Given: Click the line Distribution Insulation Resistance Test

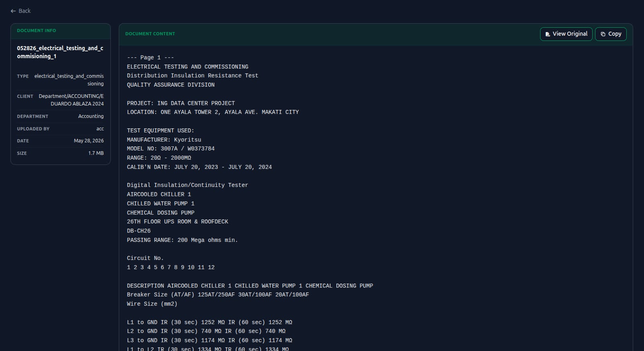Looking at the screenshot, I should pos(193,75).
